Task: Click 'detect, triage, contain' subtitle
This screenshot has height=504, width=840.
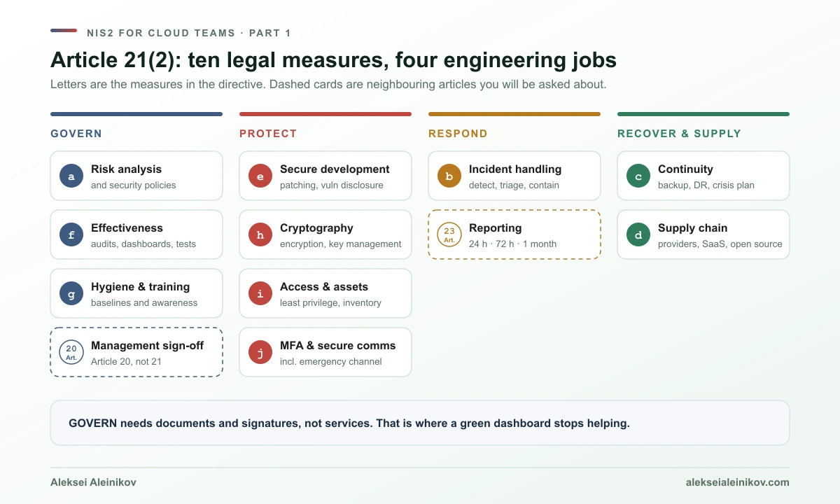Action: point(514,185)
